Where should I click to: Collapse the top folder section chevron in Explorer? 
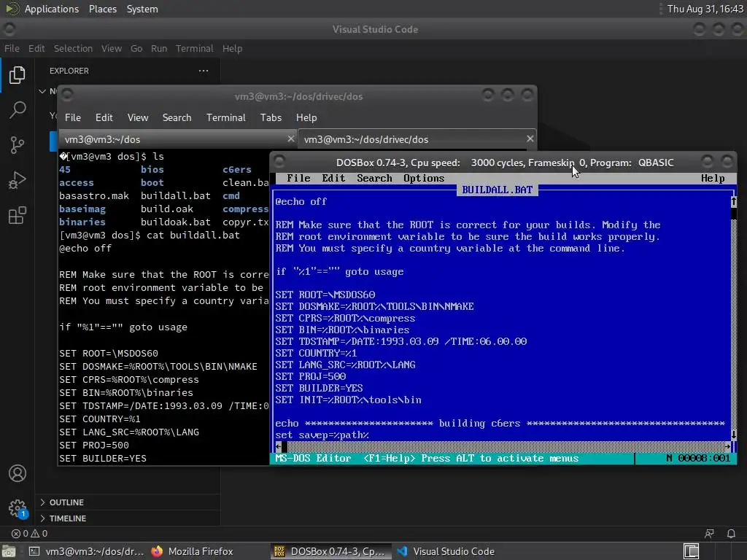[x=42, y=91]
